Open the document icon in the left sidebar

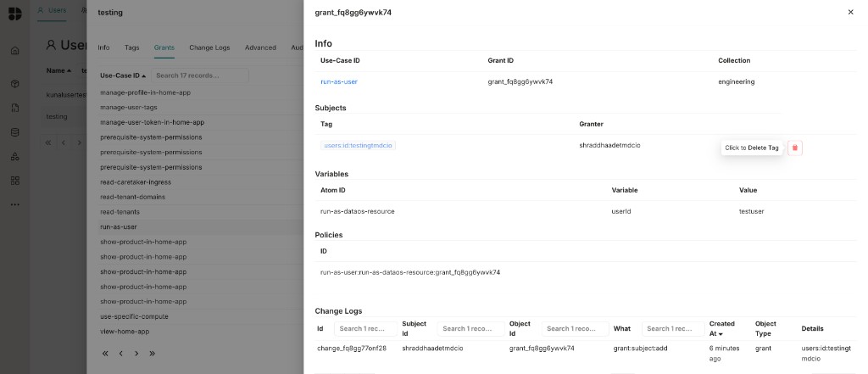tap(15, 108)
